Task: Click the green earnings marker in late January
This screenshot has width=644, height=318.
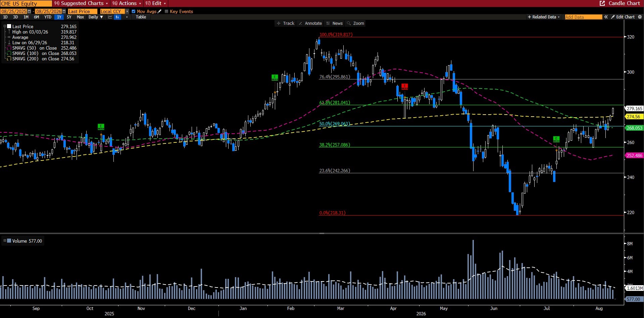Action: (275, 77)
